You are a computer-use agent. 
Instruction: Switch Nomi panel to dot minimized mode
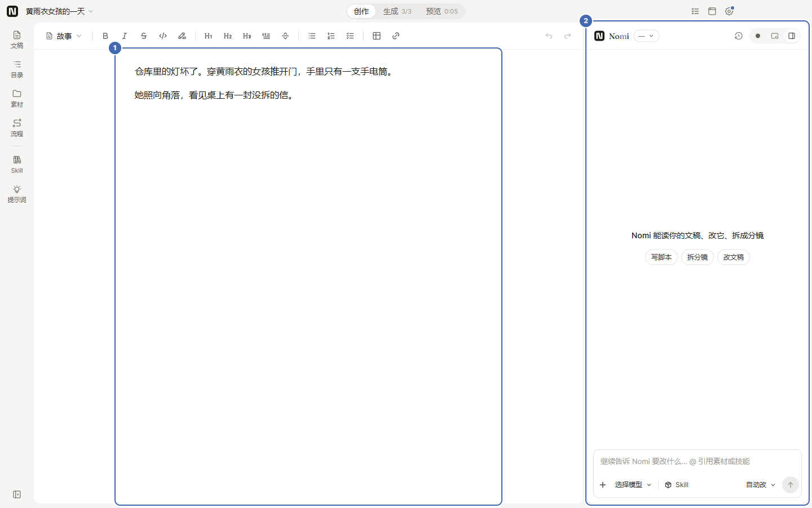(x=758, y=36)
